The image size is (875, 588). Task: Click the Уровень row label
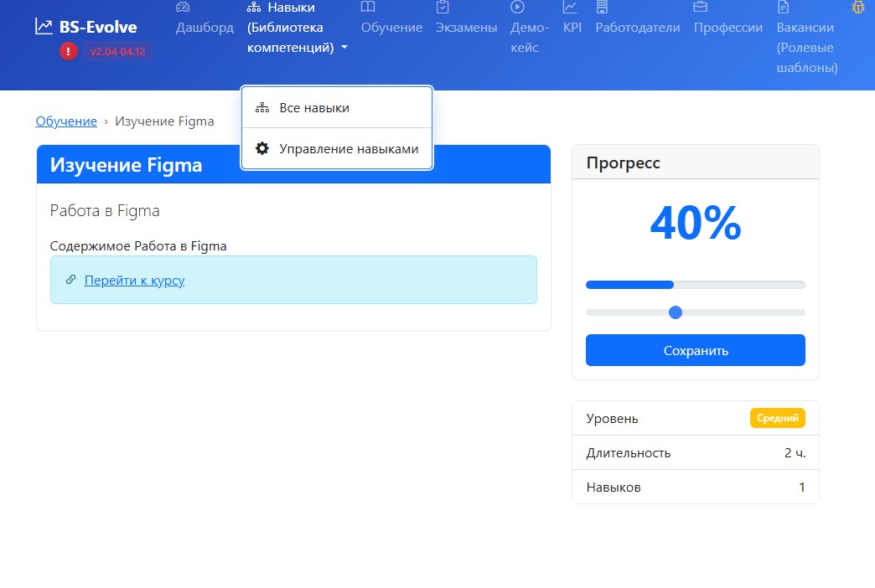(612, 419)
